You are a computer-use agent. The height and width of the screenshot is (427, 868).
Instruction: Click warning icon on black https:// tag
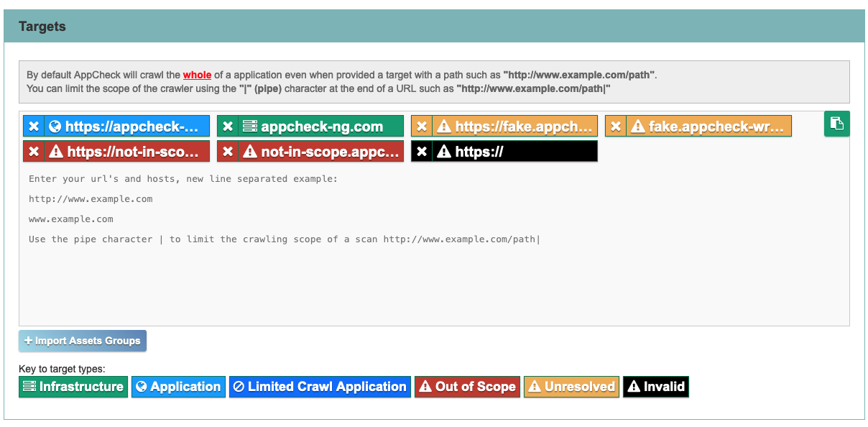pos(444,152)
